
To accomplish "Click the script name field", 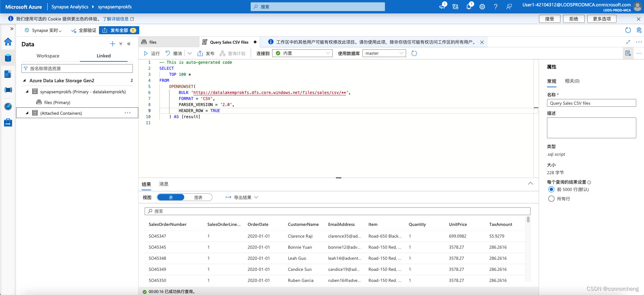I will pos(592,103).
